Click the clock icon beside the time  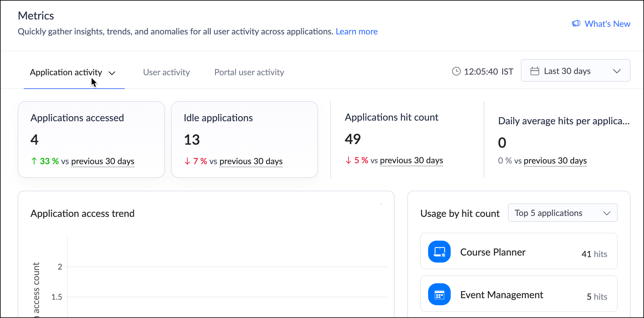(x=456, y=72)
